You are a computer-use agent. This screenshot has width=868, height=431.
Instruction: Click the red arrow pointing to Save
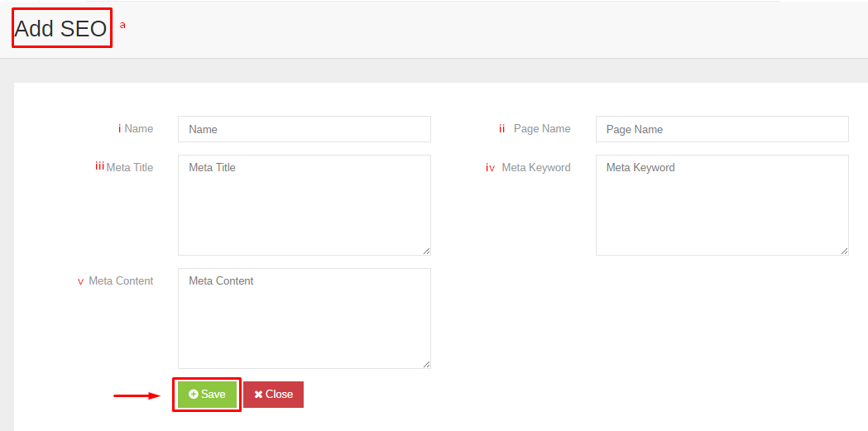(x=137, y=395)
